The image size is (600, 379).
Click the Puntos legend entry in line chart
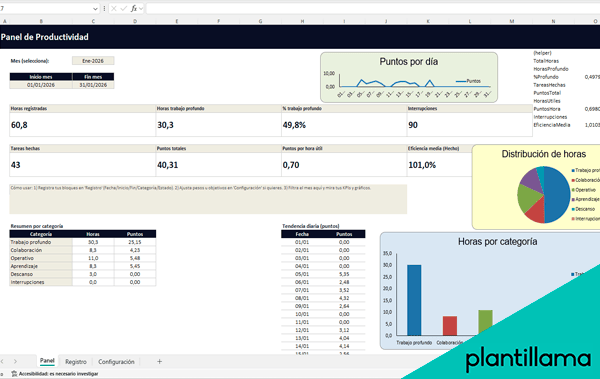point(468,81)
